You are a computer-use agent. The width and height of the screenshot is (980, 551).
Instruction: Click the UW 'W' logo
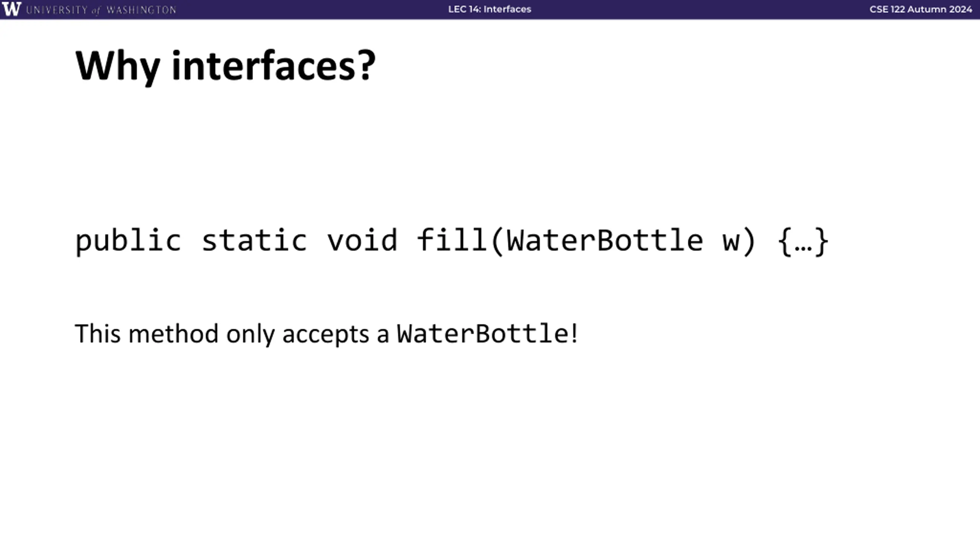11,9
